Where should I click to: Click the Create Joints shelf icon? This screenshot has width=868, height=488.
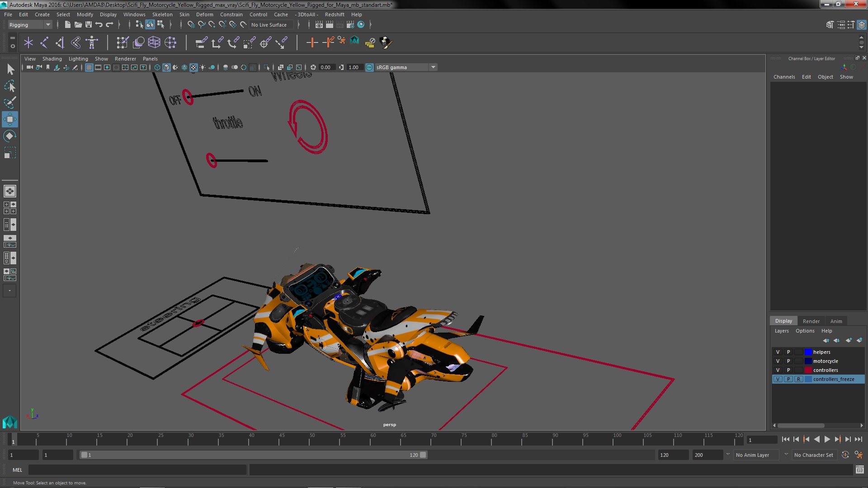[x=44, y=42]
